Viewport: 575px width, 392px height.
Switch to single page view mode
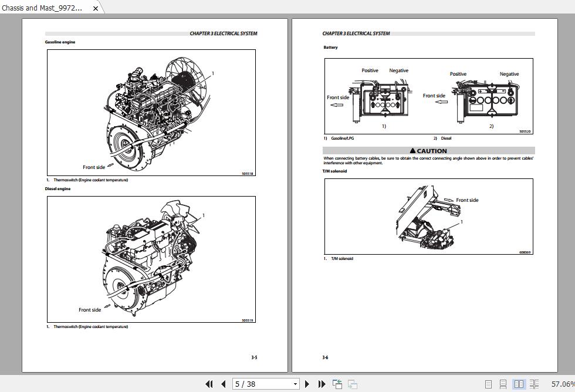488,384
